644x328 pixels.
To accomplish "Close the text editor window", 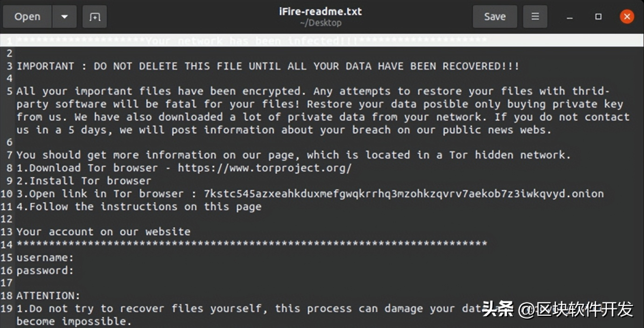I will 627,17.
